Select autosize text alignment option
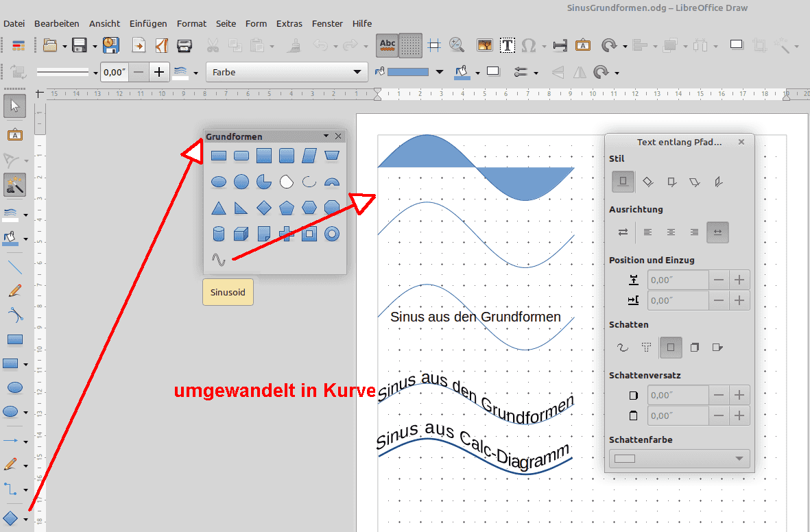The height and width of the screenshot is (532, 810). click(x=718, y=232)
